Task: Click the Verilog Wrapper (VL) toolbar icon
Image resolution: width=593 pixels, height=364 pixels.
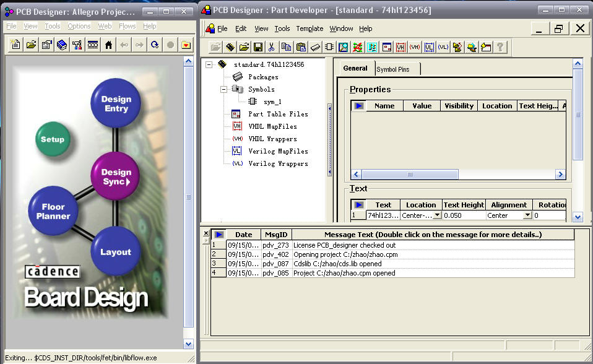Action: 443,47
